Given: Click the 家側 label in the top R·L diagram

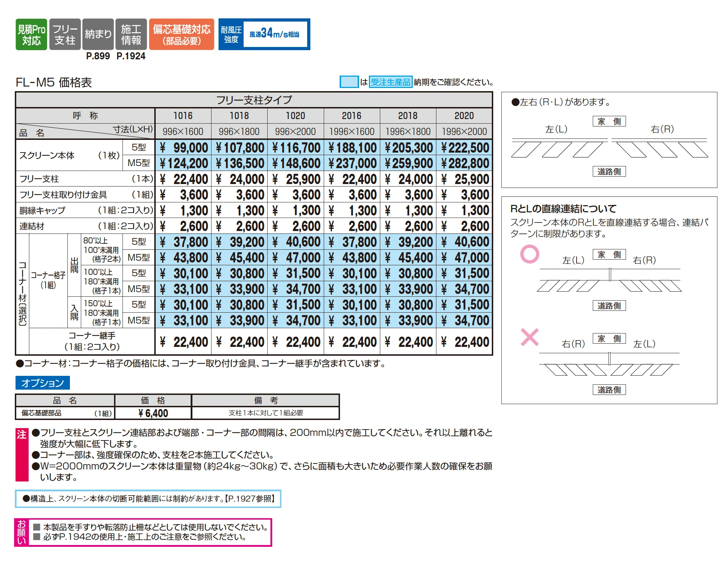Looking at the screenshot, I should click(x=609, y=121).
